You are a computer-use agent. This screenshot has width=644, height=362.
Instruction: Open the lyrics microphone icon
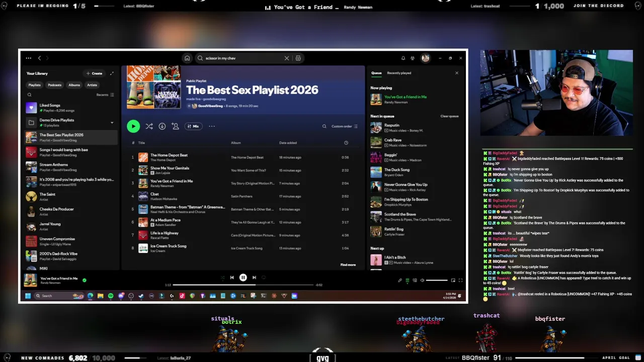(400, 281)
